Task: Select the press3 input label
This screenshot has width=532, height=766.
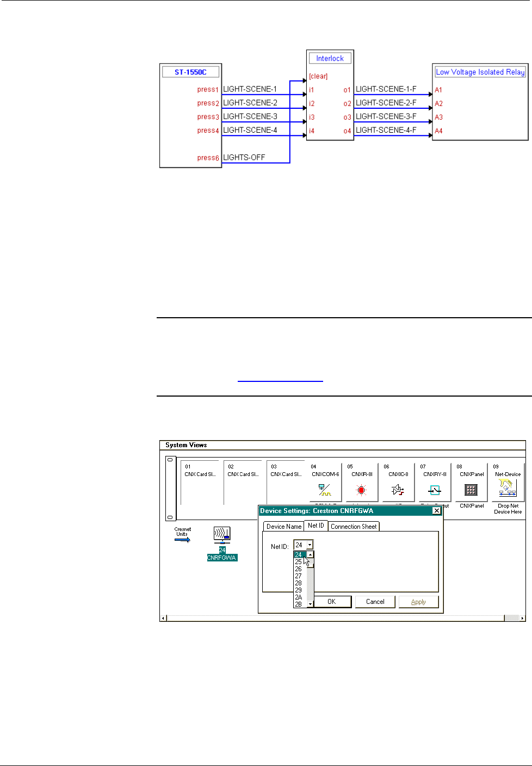Action: tap(208, 116)
